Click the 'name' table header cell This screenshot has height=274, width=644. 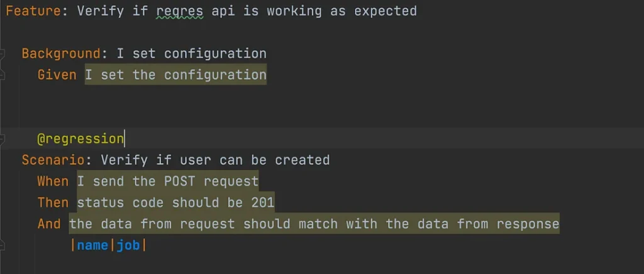coord(92,245)
